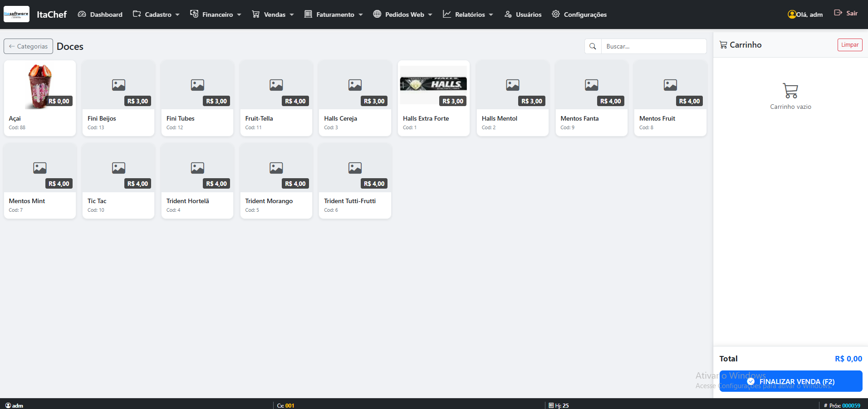Click the Sair logout icon
The image size is (868, 409).
click(x=838, y=13)
